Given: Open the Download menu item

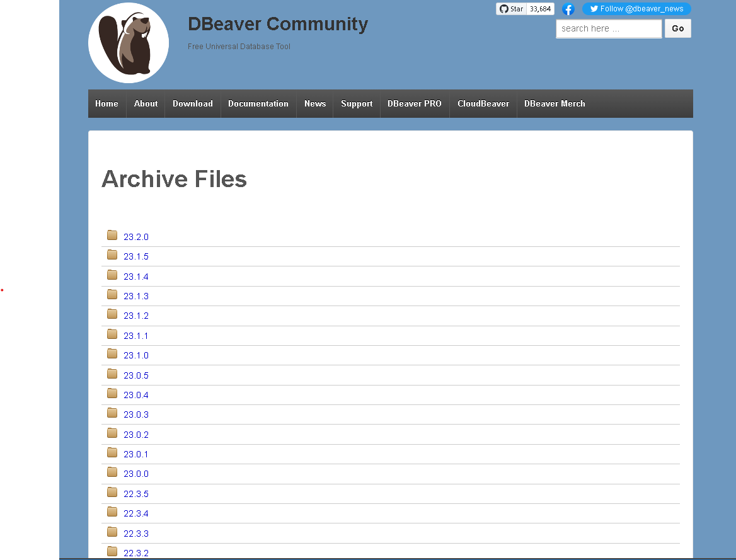Looking at the screenshot, I should (192, 104).
